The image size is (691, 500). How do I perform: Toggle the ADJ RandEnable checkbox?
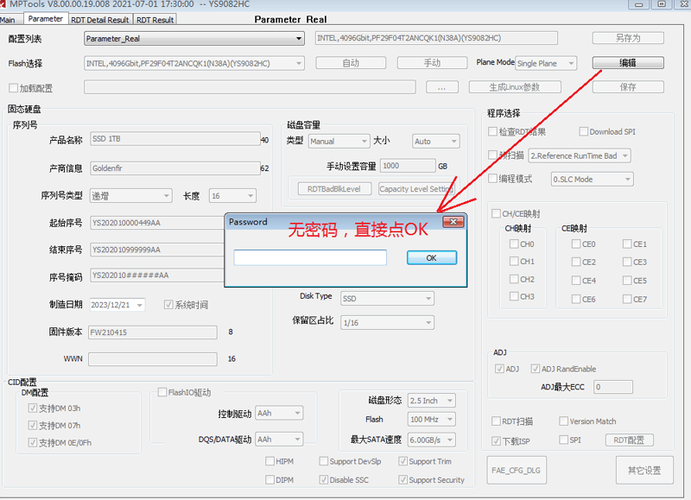tap(535, 369)
